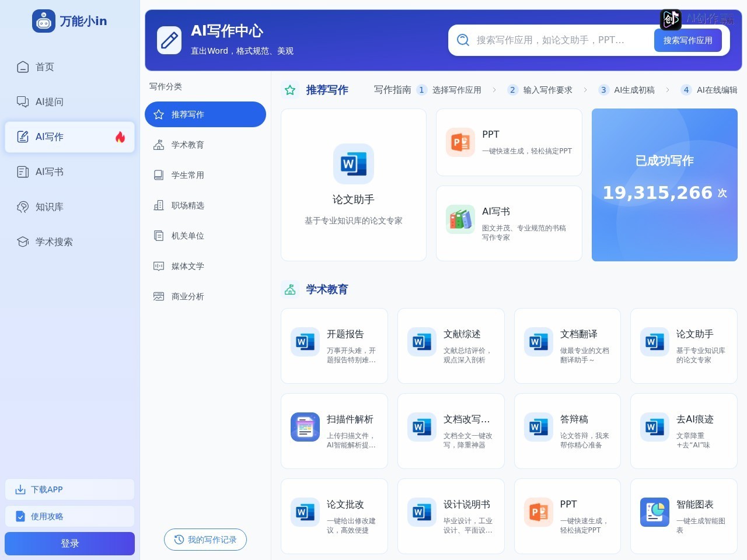Switch to 媒体文学 category

pos(205,266)
